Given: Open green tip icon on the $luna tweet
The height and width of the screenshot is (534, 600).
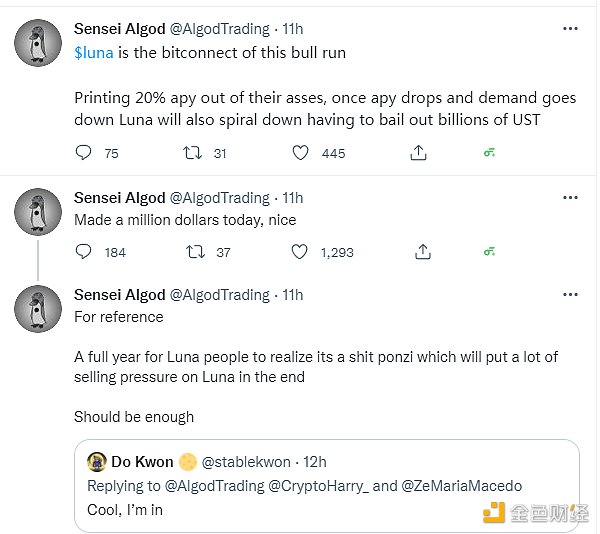Looking at the screenshot, I should pyautogui.click(x=490, y=153).
